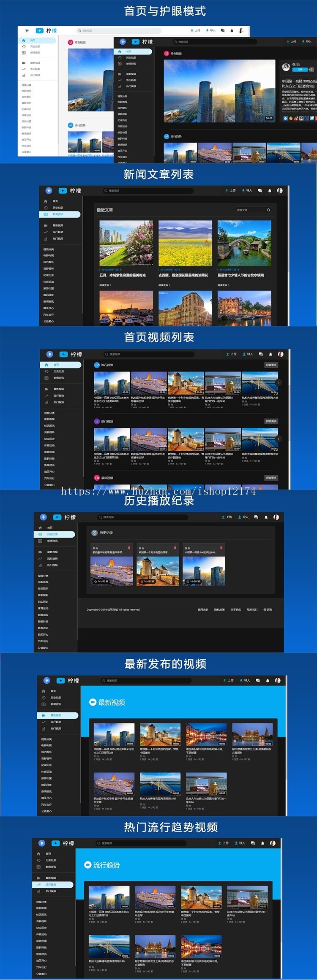Open lilac flowers article thumbnail

point(126,243)
